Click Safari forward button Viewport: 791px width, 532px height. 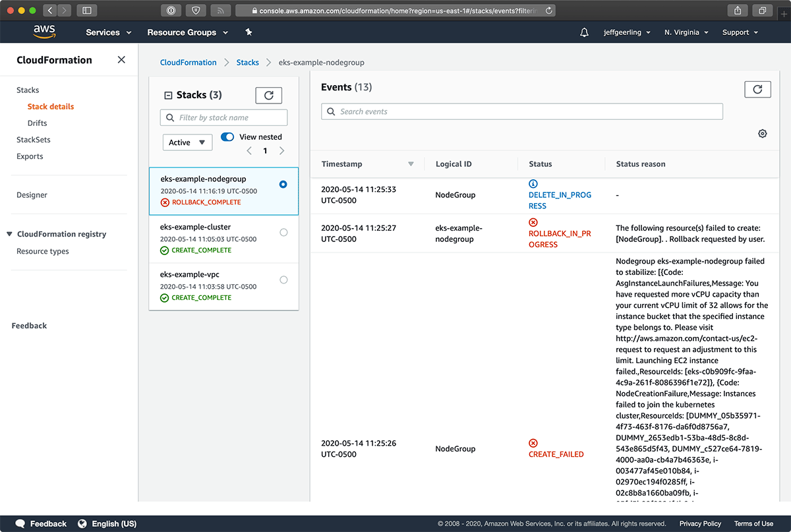coord(65,11)
